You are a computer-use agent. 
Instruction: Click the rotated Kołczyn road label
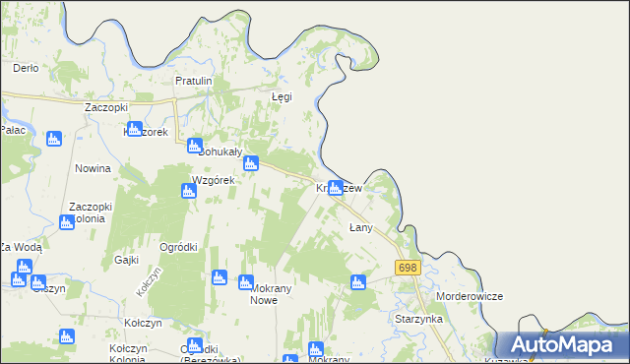point(149,281)
